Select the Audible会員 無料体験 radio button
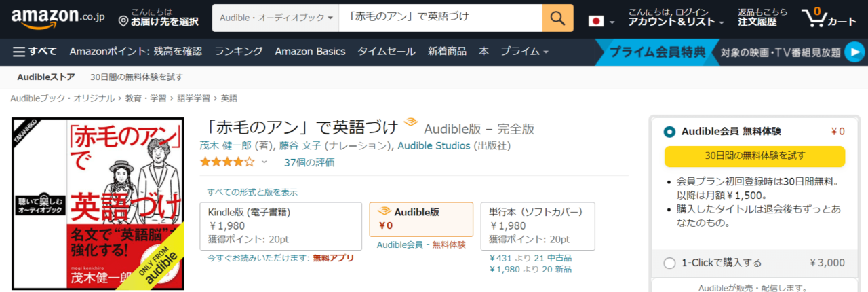This screenshot has height=292, width=868. click(670, 132)
